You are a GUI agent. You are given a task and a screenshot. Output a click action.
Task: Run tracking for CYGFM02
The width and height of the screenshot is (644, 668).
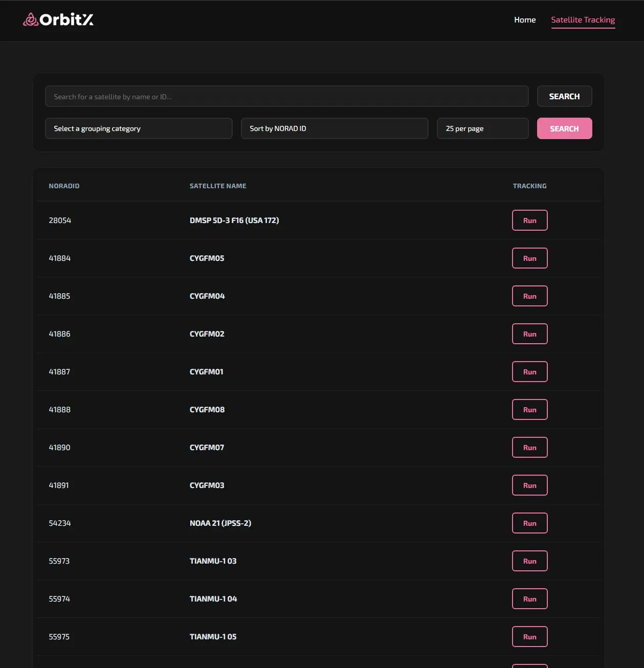click(x=529, y=334)
